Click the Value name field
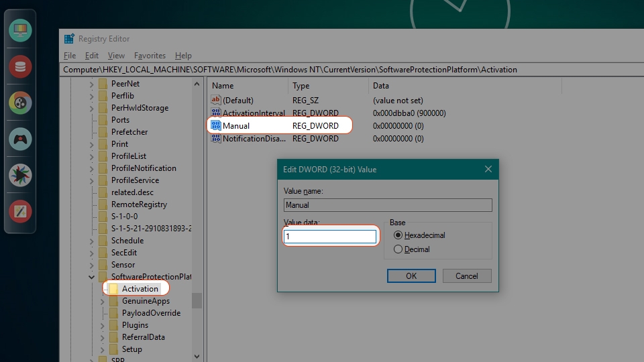Viewport: 644px width, 362px height. point(388,205)
